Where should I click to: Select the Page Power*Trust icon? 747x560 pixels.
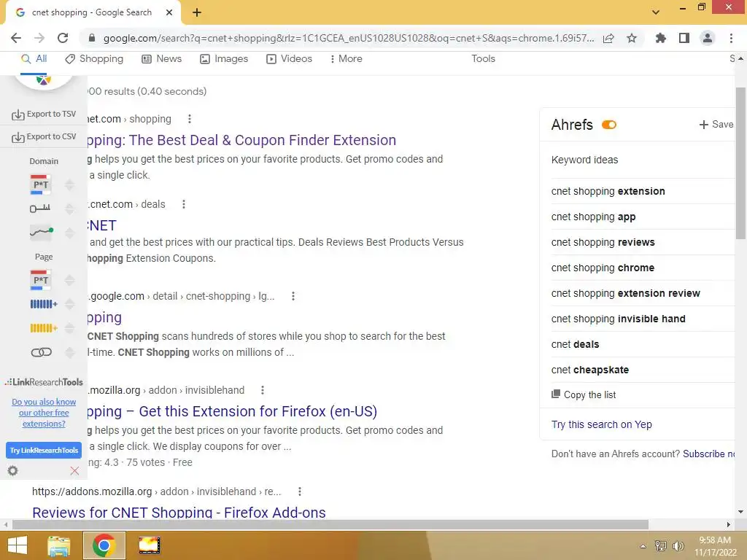(x=41, y=280)
